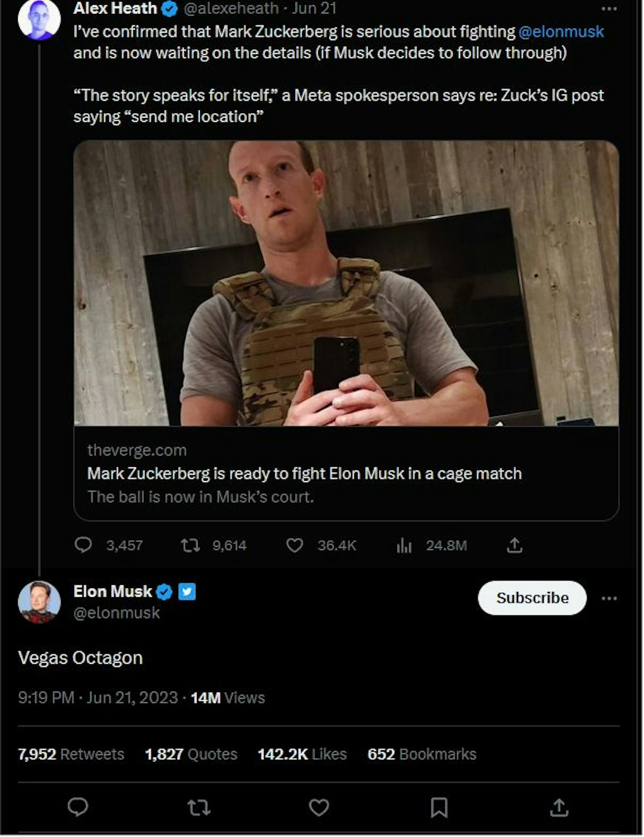
Task: Like Elon Musk's Vegas Octagon tweet
Action: 319,807
